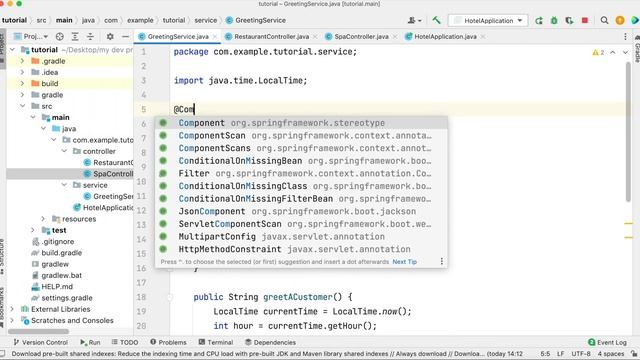Open Version Control tool window
Screen dimensions: 640x360
40,342
